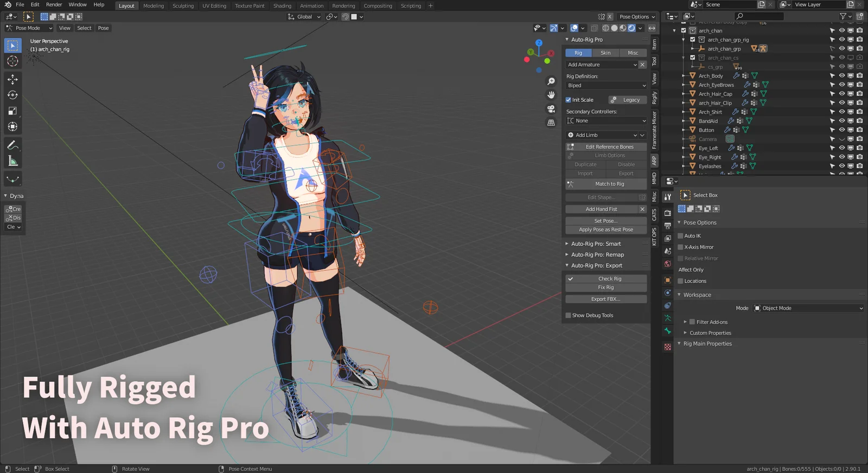Viewport: 868px width, 473px height.
Task: Enable the Auto IK checkbox
Action: [680, 236]
